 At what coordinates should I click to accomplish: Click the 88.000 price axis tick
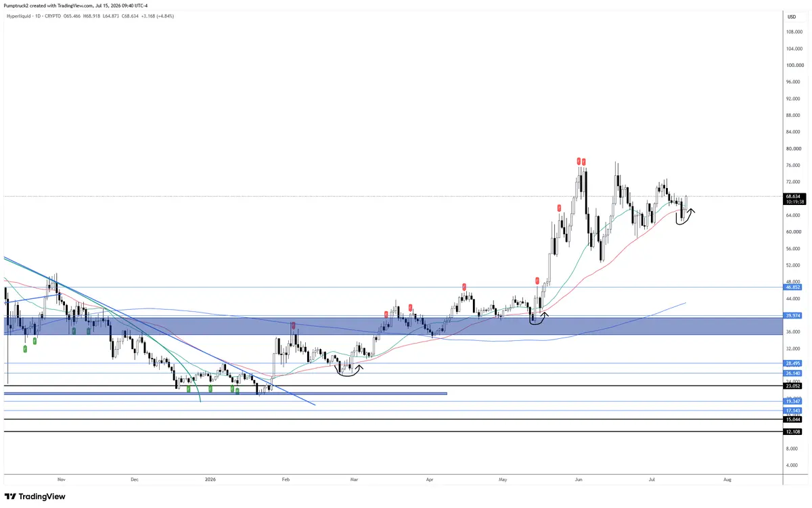click(794, 115)
